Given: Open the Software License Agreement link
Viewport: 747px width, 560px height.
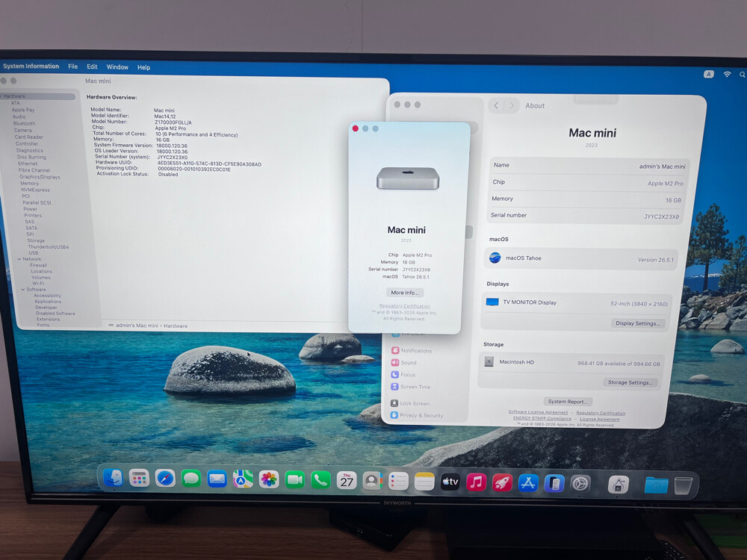Looking at the screenshot, I should coord(538,412).
